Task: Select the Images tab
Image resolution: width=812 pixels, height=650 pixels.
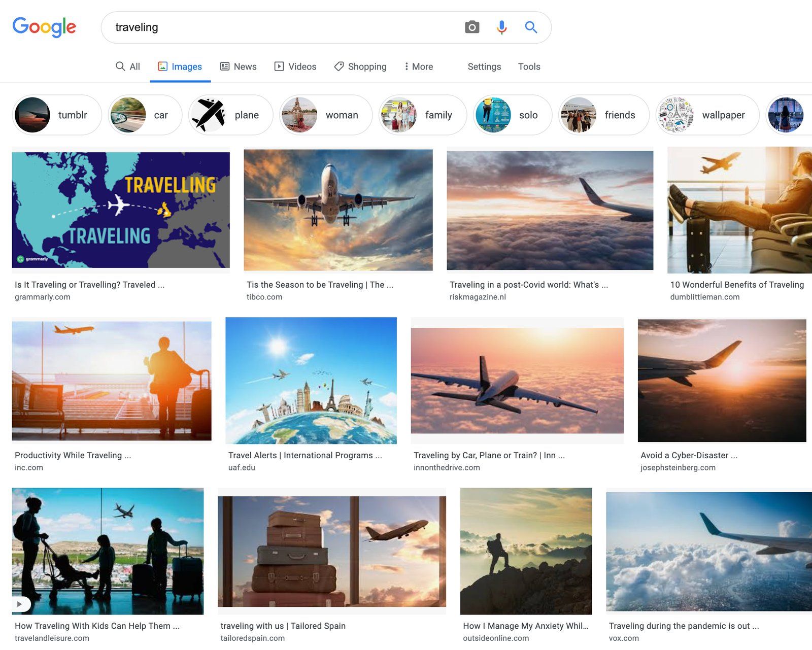Action: coord(180,66)
